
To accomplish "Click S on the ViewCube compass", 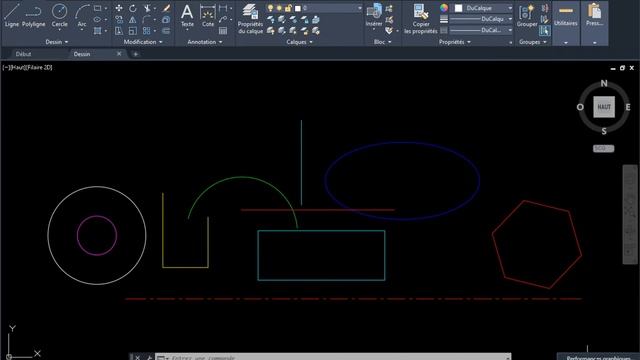I will 604,131.
